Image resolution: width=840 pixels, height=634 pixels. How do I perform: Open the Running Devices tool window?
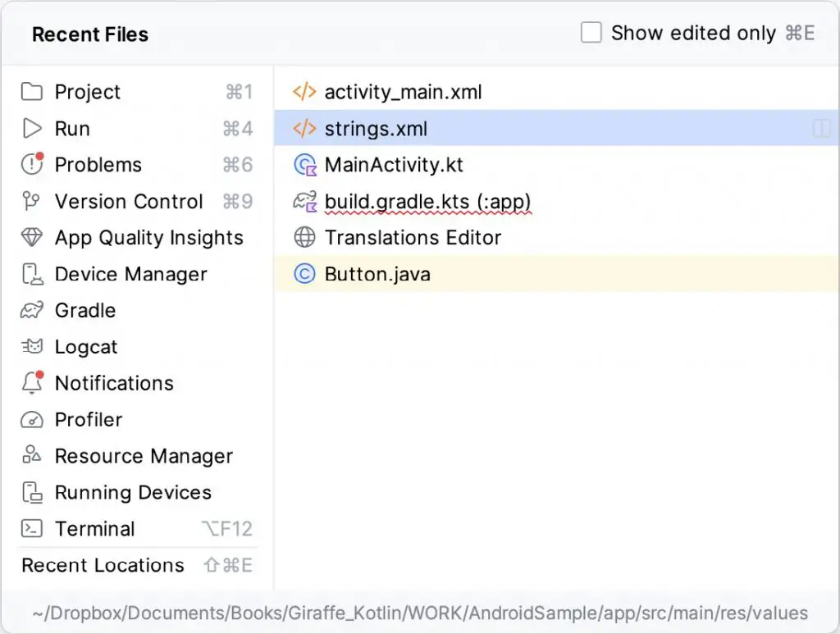pos(133,492)
